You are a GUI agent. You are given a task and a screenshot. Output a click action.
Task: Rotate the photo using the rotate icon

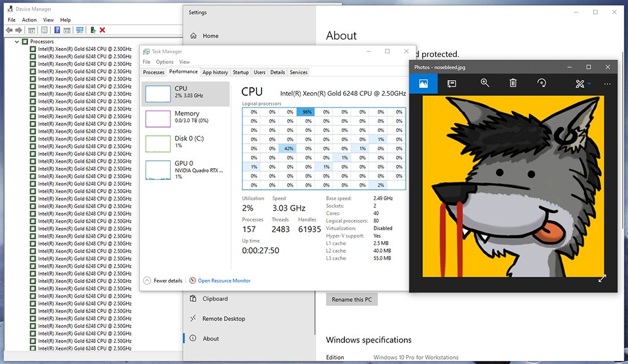coord(541,83)
